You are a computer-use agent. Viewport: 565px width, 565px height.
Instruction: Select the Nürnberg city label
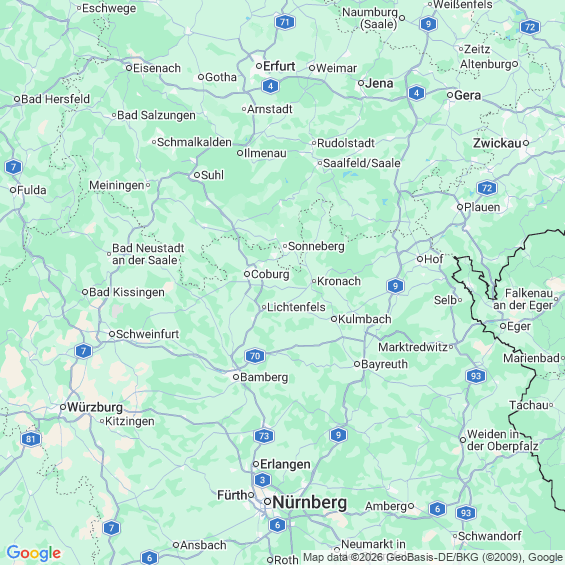(310, 502)
